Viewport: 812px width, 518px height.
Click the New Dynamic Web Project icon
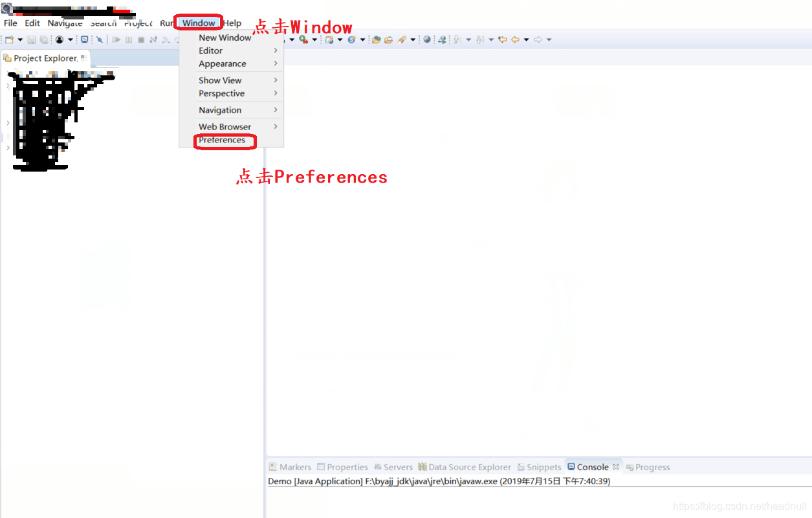pos(329,39)
